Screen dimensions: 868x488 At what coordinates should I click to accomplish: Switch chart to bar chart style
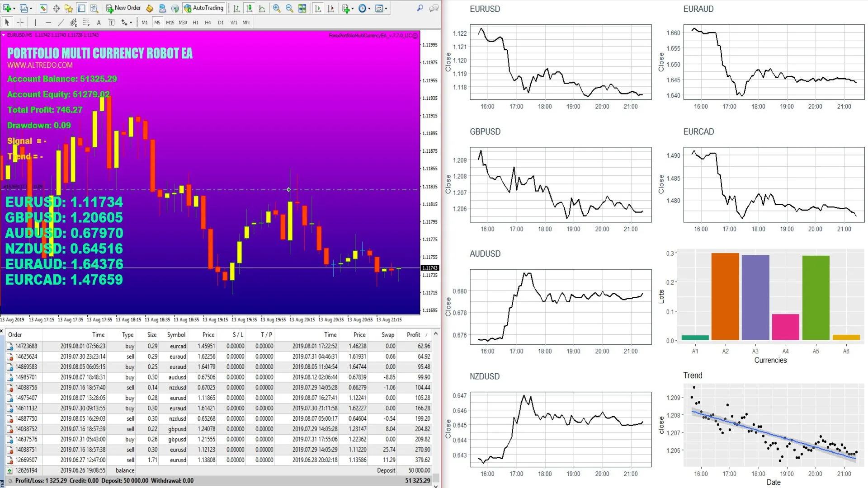tap(236, 8)
